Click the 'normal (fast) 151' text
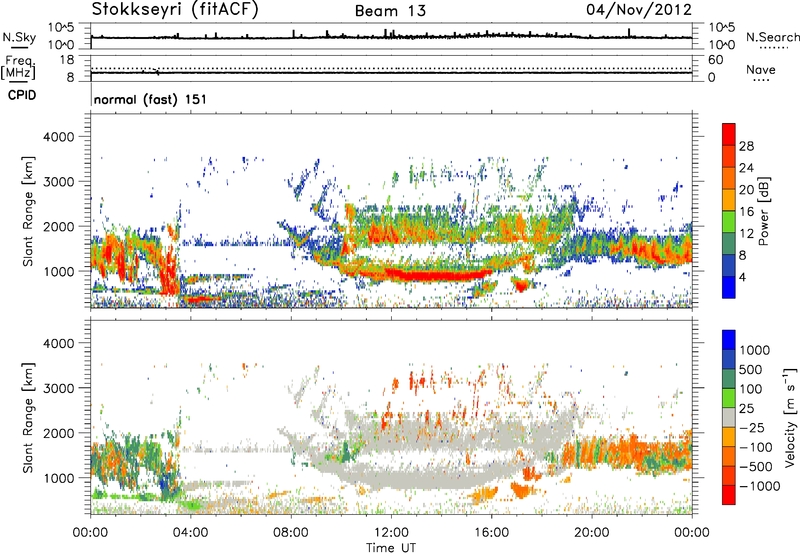This screenshot has height=554, width=800. [x=151, y=99]
